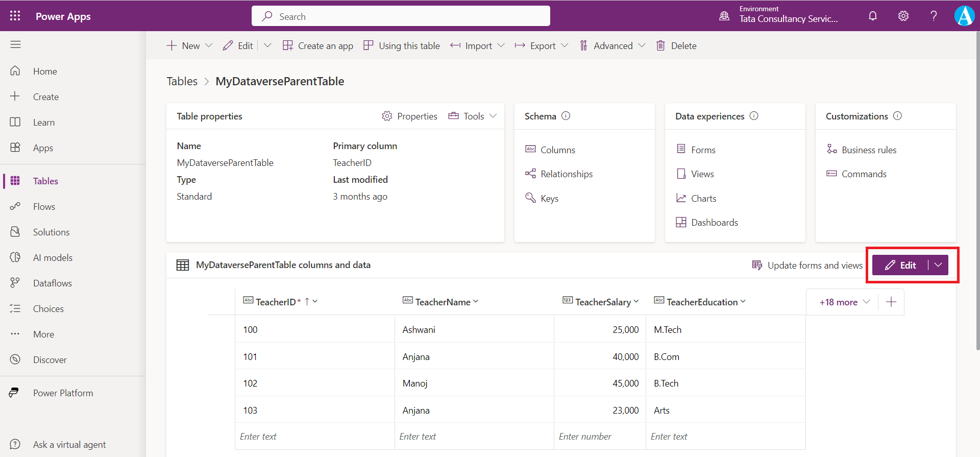Go to Flows in the sidebar
The width and height of the screenshot is (980, 457).
[44, 207]
